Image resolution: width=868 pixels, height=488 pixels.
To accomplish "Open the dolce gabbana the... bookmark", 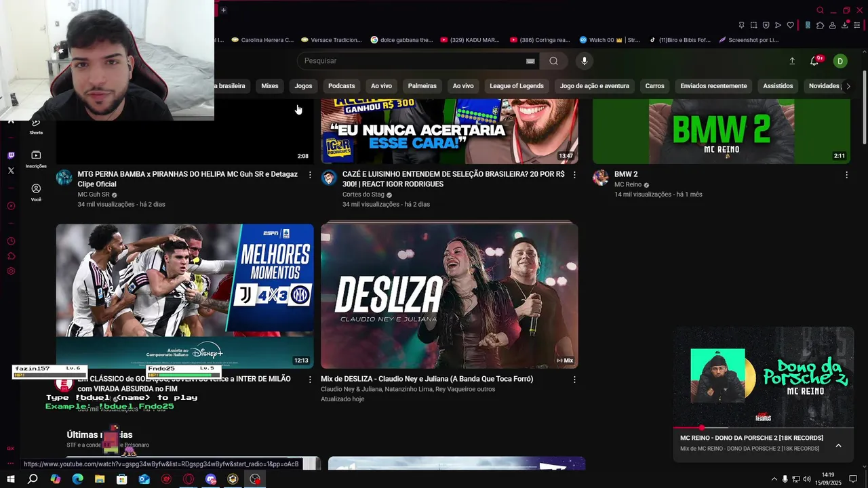I will pos(401,40).
